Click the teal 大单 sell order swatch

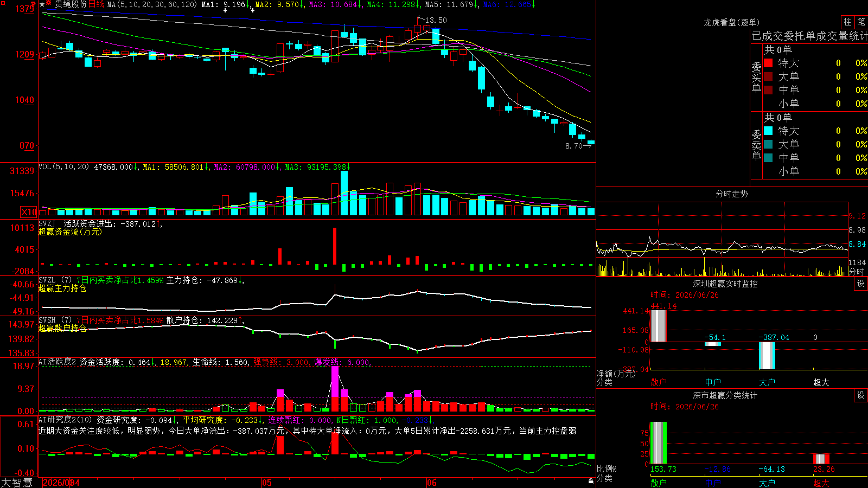768,144
